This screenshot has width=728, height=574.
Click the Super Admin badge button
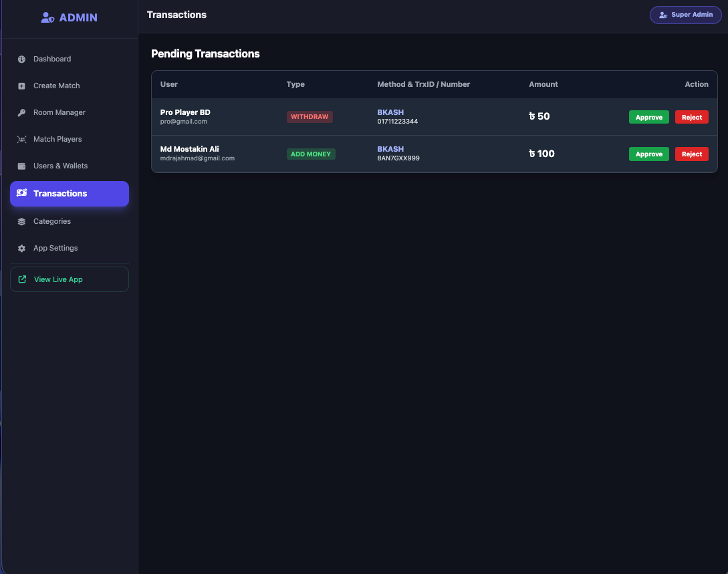685,15
